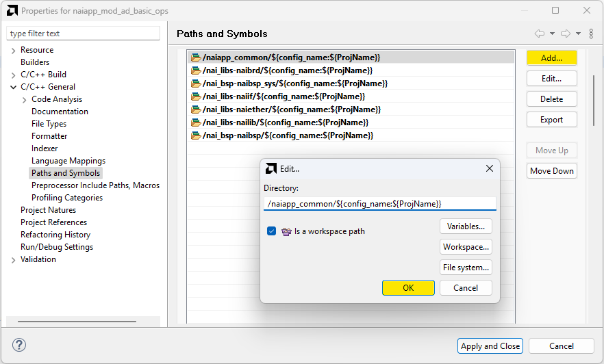Screen dimensions: 604x364
Task: Click the Variables... button
Action: click(x=466, y=226)
